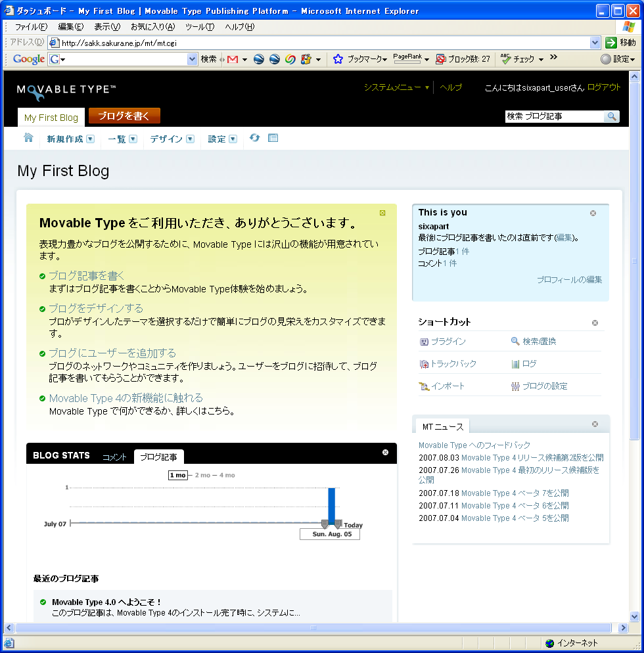Click the magnifier search button in header
The image size is (644, 653).
[612, 117]
